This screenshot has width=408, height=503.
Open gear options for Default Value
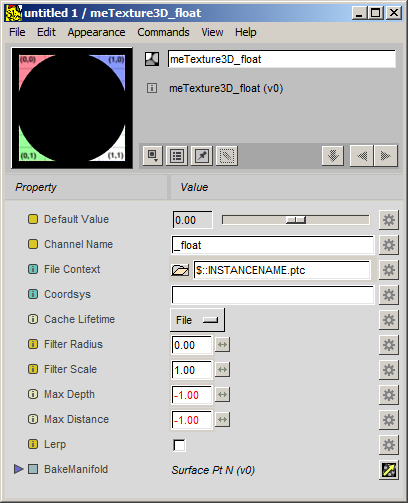[x=389, y=220]
